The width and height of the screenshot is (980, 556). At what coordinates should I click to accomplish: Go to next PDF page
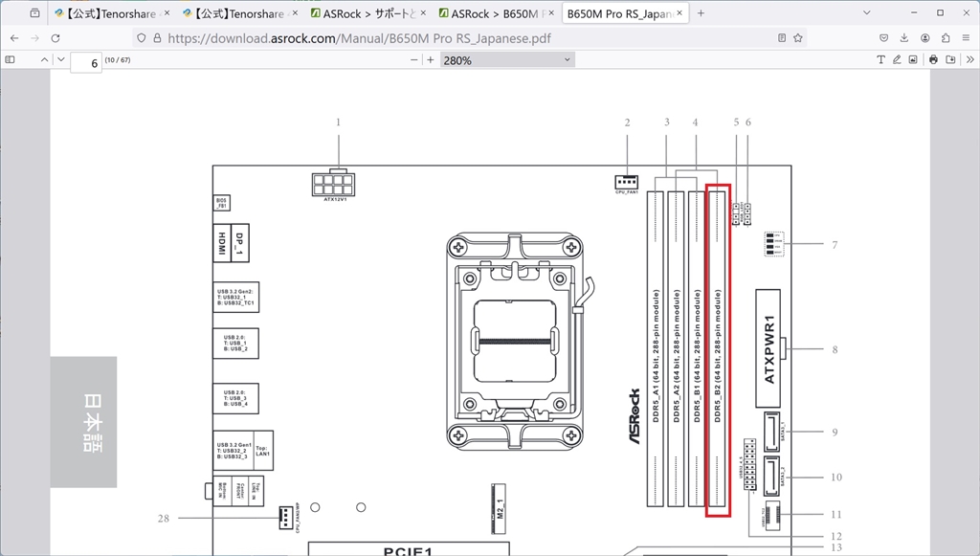[60, 60]
